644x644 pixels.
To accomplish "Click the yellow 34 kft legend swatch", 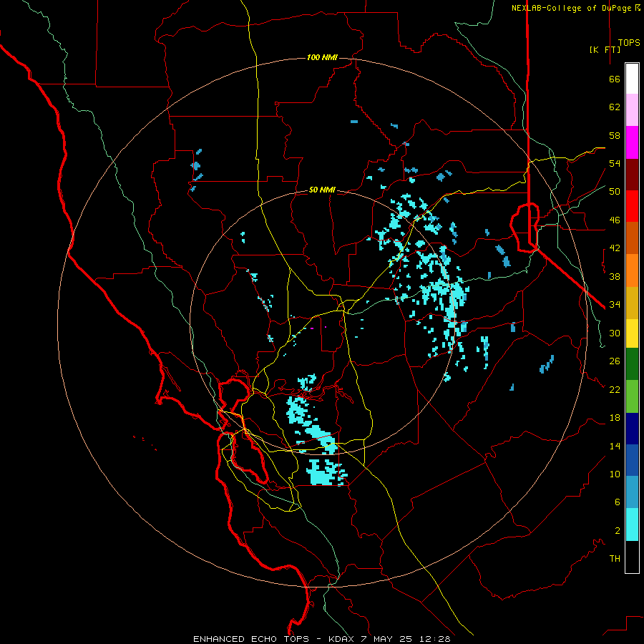I will 632,333.
